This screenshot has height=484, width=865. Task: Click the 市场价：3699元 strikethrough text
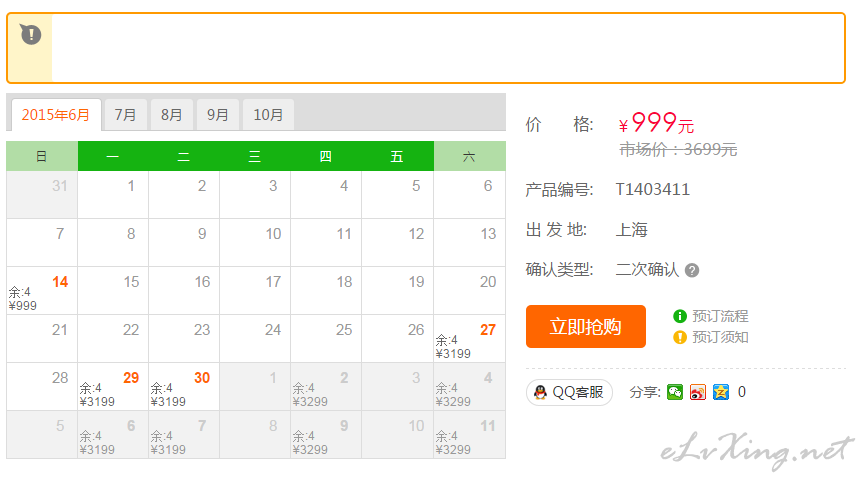pyautogui.click(x=678, y=150)
